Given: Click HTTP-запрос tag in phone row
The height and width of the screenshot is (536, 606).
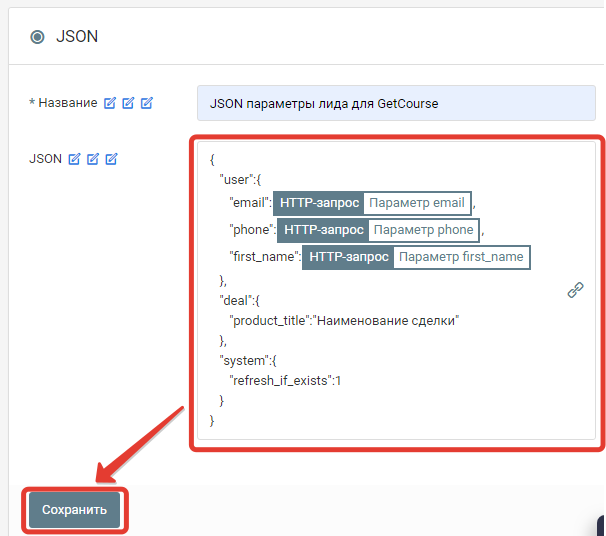Looking at the screenshot, I should click(323, 230).
